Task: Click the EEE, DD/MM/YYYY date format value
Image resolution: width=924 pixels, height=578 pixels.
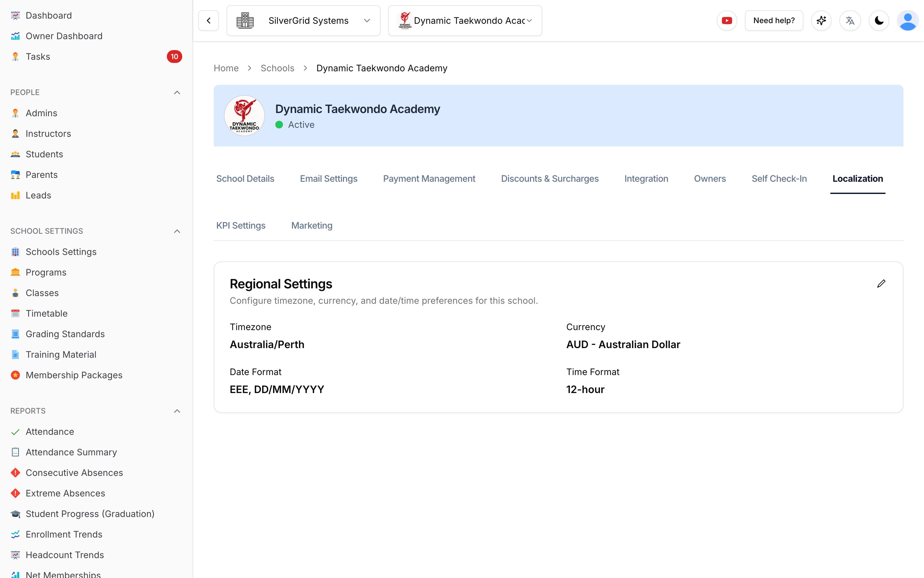Action: tap(277, 390)
